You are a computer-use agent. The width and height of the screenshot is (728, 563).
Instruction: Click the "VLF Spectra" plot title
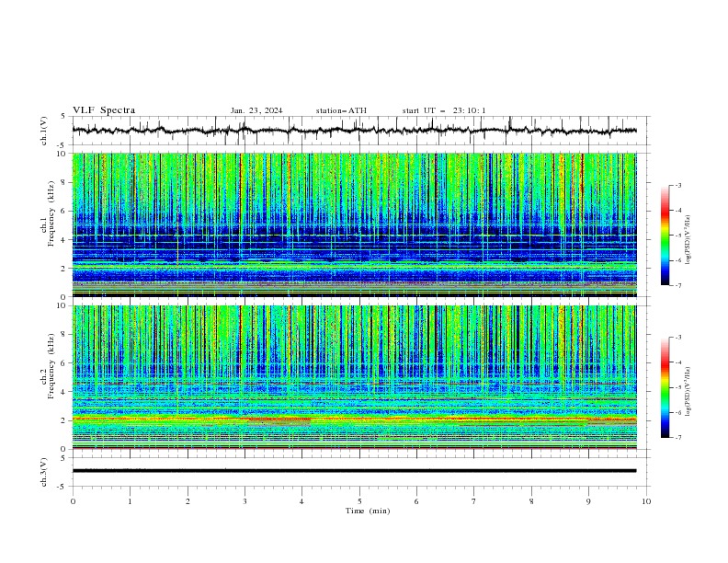tap(104, 110)
